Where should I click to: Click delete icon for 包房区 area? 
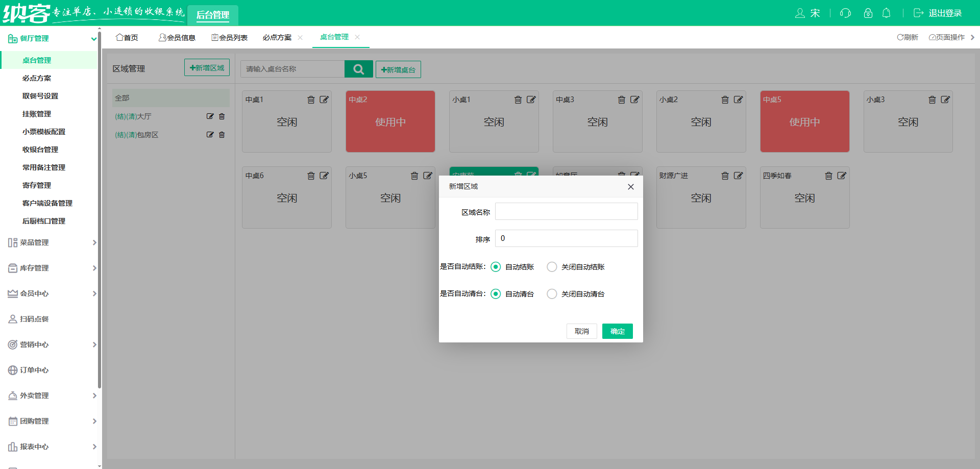coord(222,135)
